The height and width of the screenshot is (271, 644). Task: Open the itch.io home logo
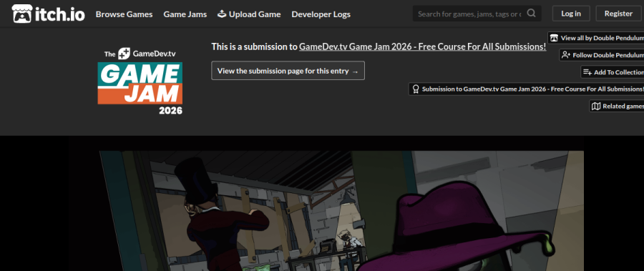(x=49, y=14)
